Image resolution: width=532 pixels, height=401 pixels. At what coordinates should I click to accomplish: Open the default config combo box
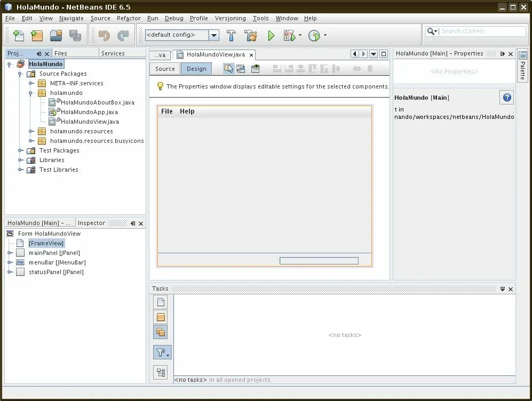coord(214,35)
